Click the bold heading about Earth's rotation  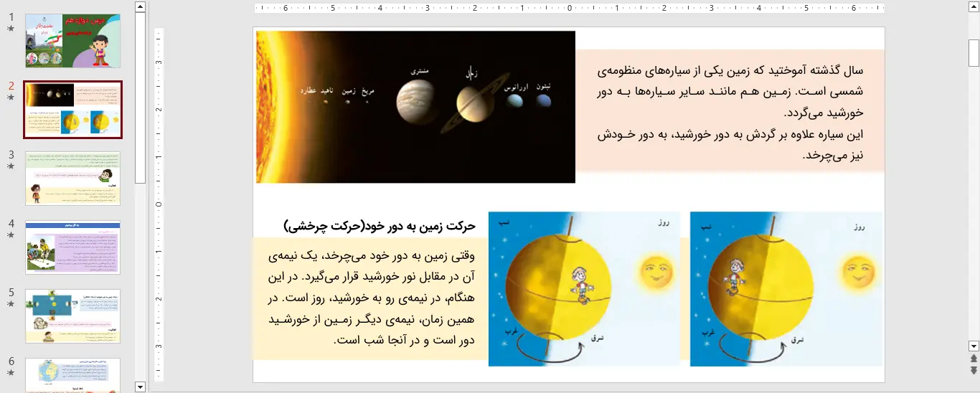(x=380, y=226)
